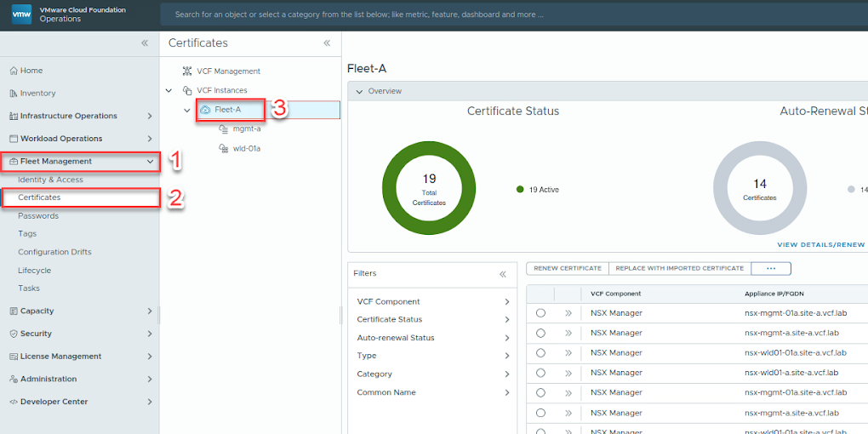The height and width of the screenshot is (434, 868).
Task: Select radio button for nsx-mgmt-01a.site-a.vcf.lab row
Action: point(540,313)
